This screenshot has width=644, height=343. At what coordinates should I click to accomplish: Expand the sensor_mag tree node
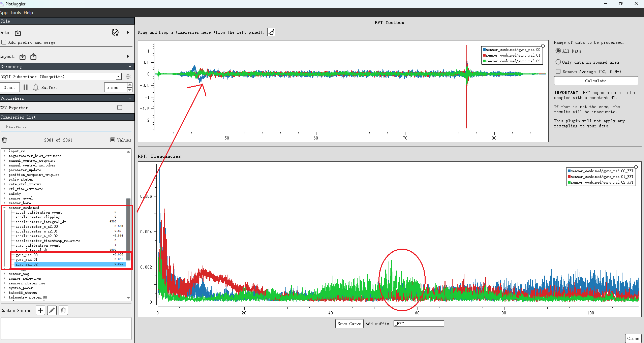[x=4, y=274]
